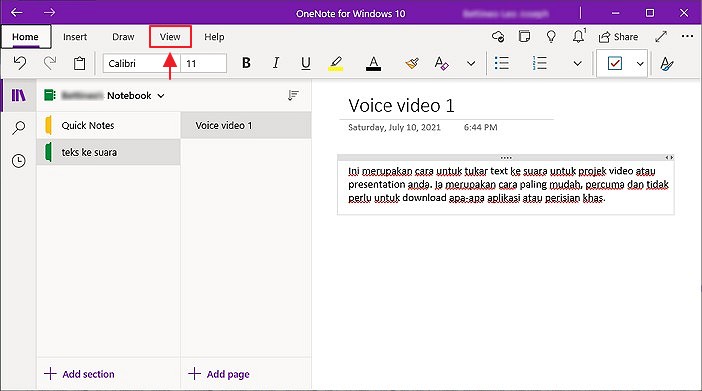Enter full screen mode
The image size is (702, 391).
pos(661,36)
